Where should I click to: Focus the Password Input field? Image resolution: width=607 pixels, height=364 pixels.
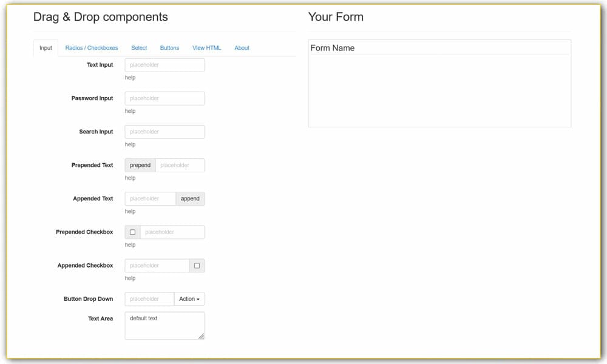(164, 98)
